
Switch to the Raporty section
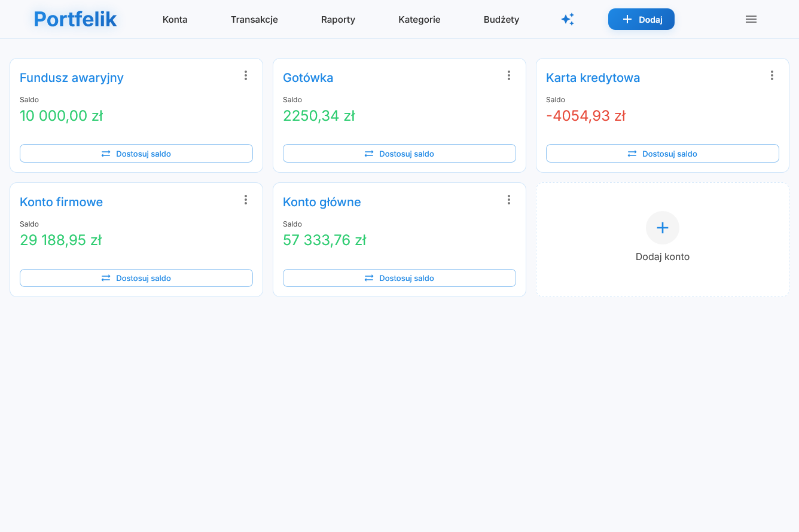(338, 19)
